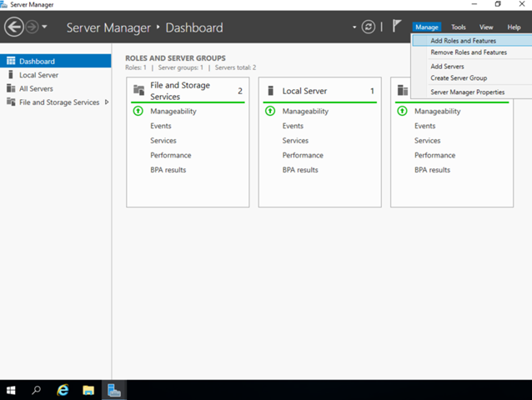The height and width of the screenshot is (400, 532).
Task: Open Services in Local Server tile
Action: tap(295, 140)
